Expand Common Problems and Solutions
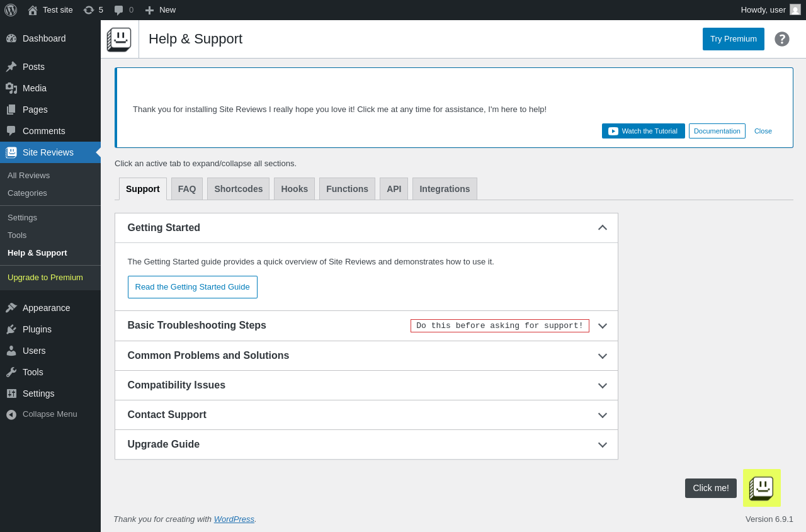This screenshot has width=806, height=532. tap(602, 356)
